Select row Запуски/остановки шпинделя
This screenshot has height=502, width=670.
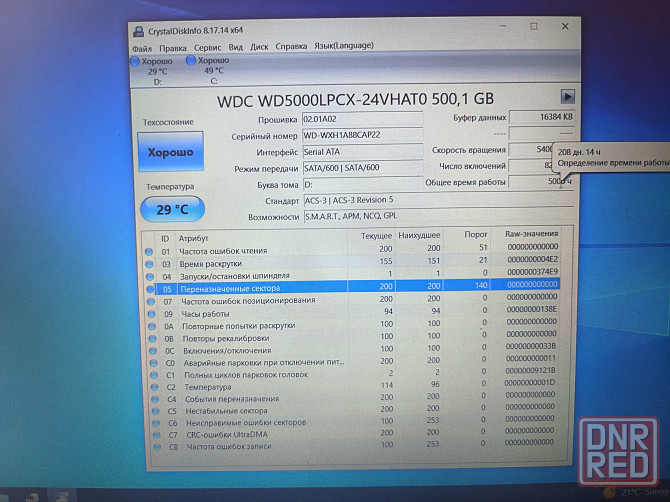pyautogui.click(x=352, y=275)
